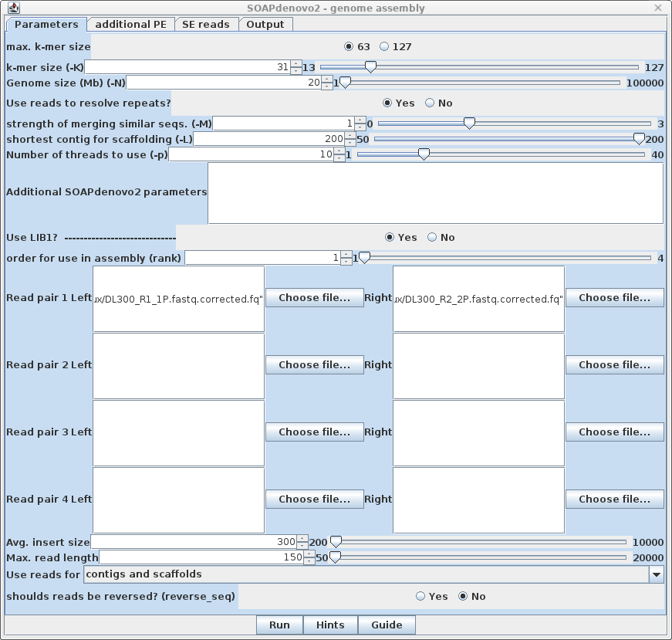Choose file for Read pair 2 Left

[x=314, y=364]
